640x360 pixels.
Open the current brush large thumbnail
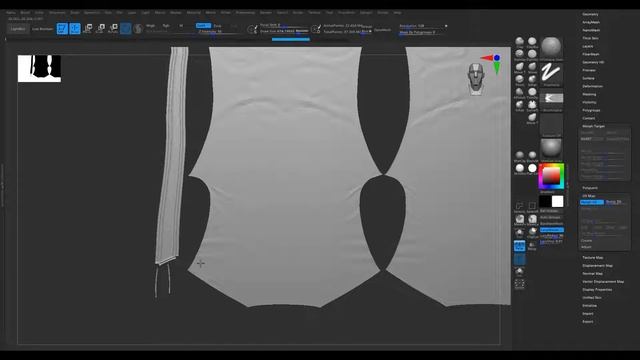tap(551, 48)
